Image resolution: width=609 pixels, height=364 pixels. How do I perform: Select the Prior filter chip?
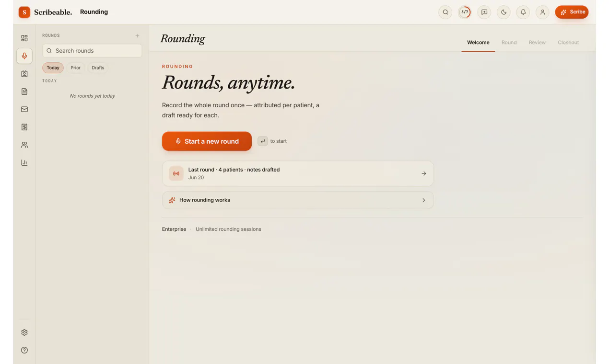coord(75,68)
